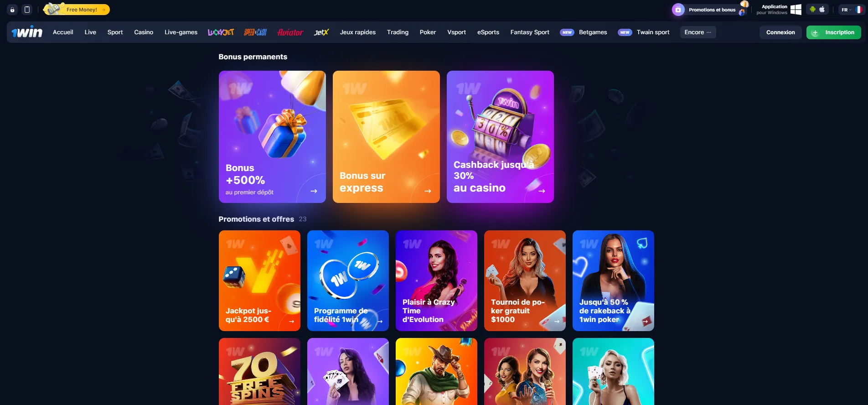868x405 pixels.
Task: Download the iOS app via Apple icon
Action: (x=822, y=9)
